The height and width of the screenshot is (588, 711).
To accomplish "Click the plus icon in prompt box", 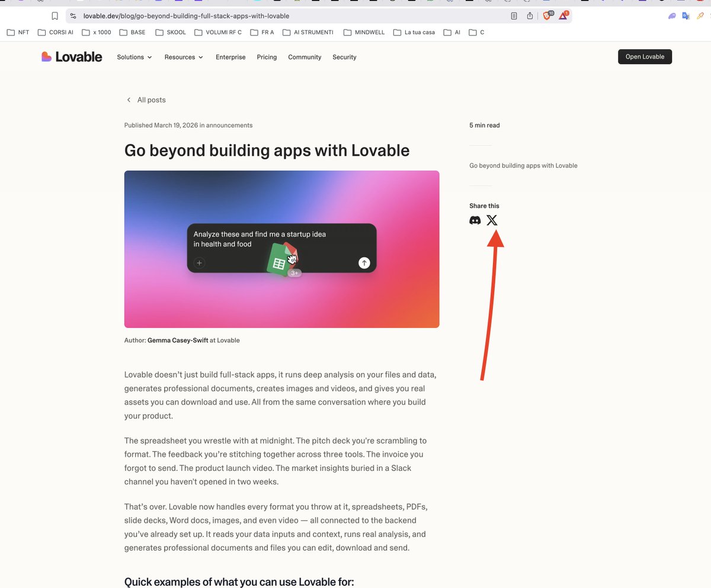I will (200, 263).
